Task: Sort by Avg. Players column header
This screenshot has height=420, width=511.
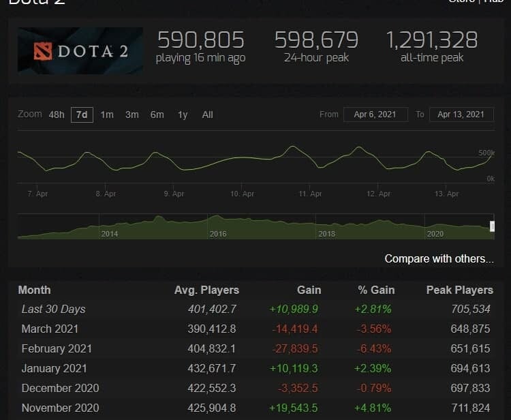Action: (206, 290)
